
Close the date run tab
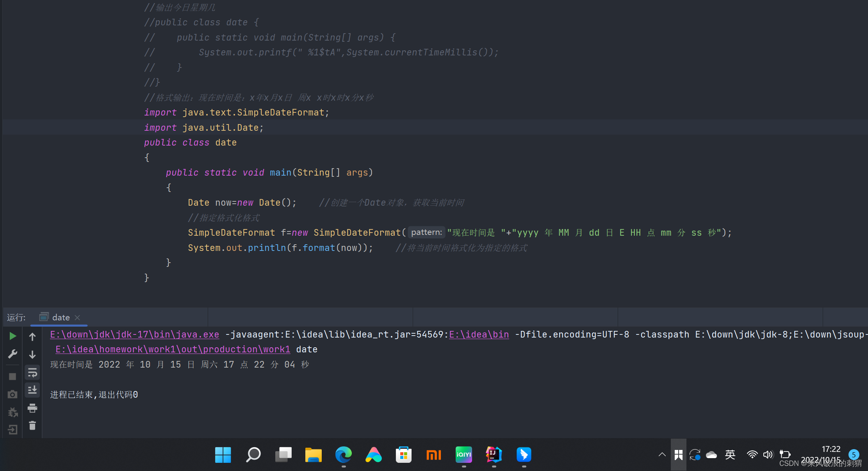[77, 317]
